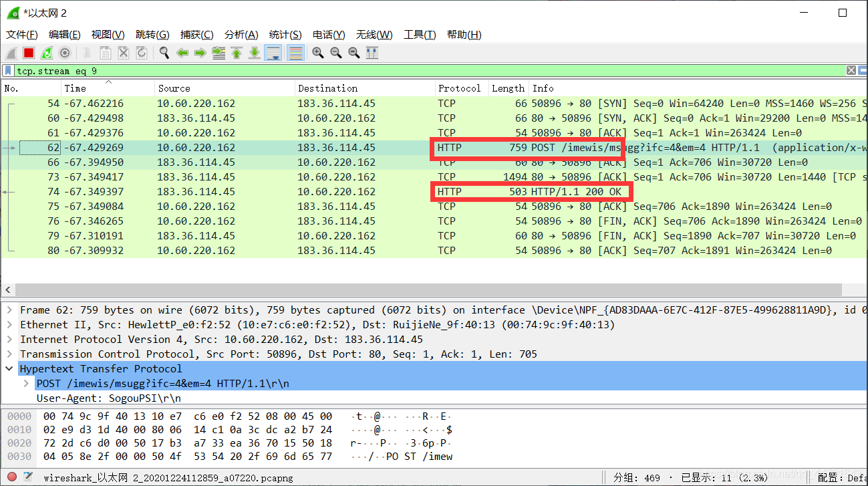
Task: Sort by the Source column header
Action: [225, 88]
